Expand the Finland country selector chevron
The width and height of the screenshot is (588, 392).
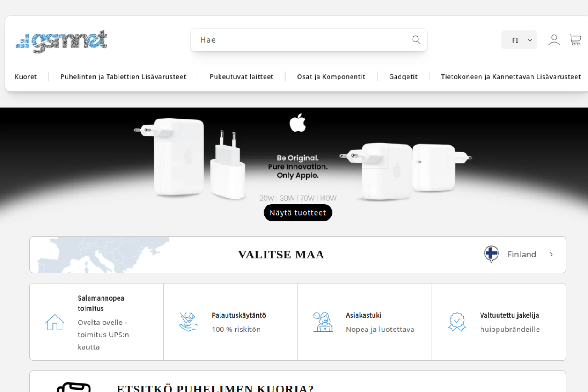(551, 255)
